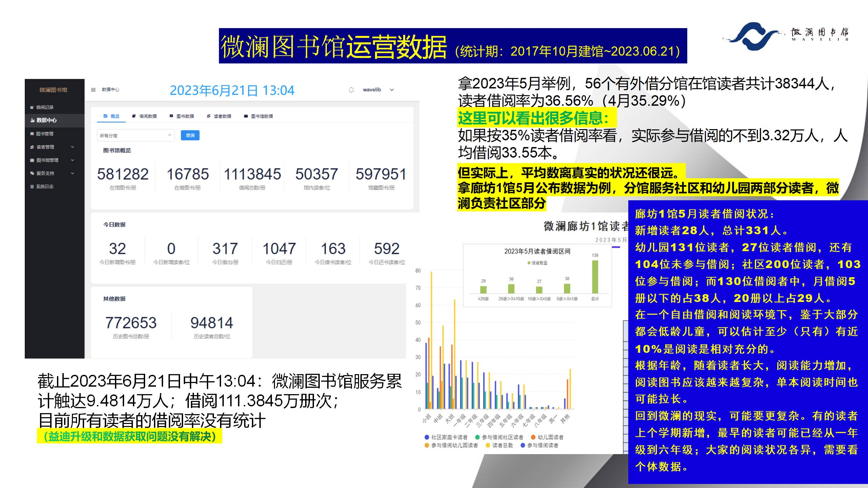Click the 图书数据 book icon

tap(172, 116)
